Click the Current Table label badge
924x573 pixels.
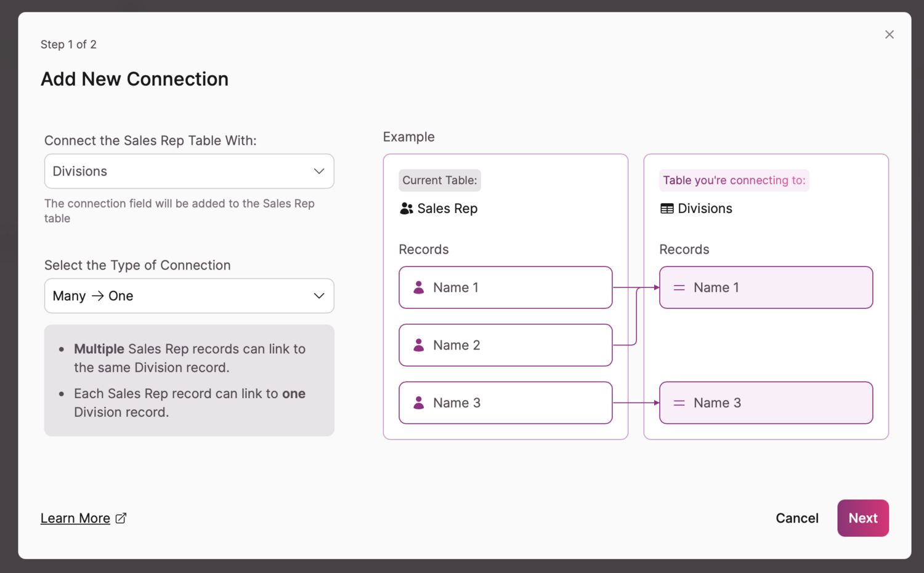[439, 180]
